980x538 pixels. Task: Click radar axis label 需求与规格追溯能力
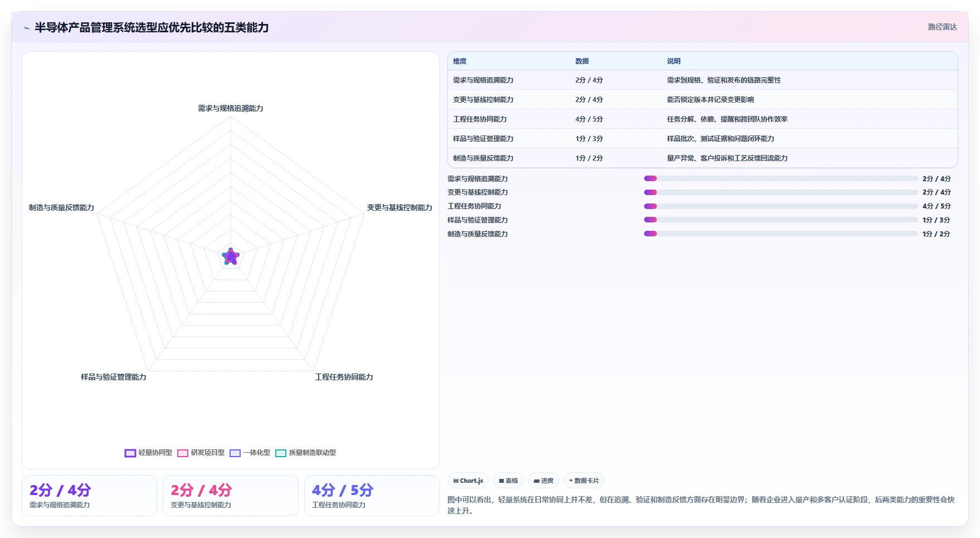pyautogui.click(x=231, y=108)
